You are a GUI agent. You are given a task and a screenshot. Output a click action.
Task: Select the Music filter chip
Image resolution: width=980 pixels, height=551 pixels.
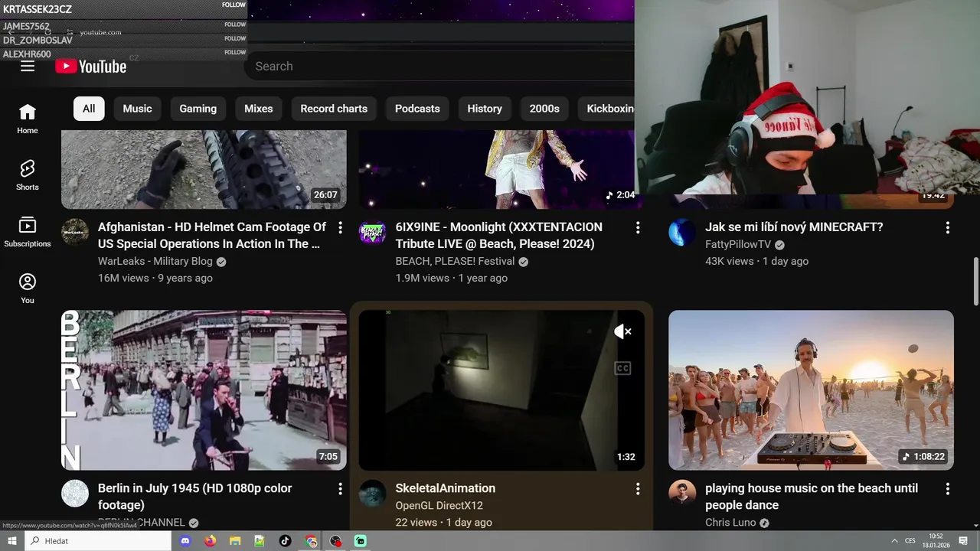[x=138, y=109]
